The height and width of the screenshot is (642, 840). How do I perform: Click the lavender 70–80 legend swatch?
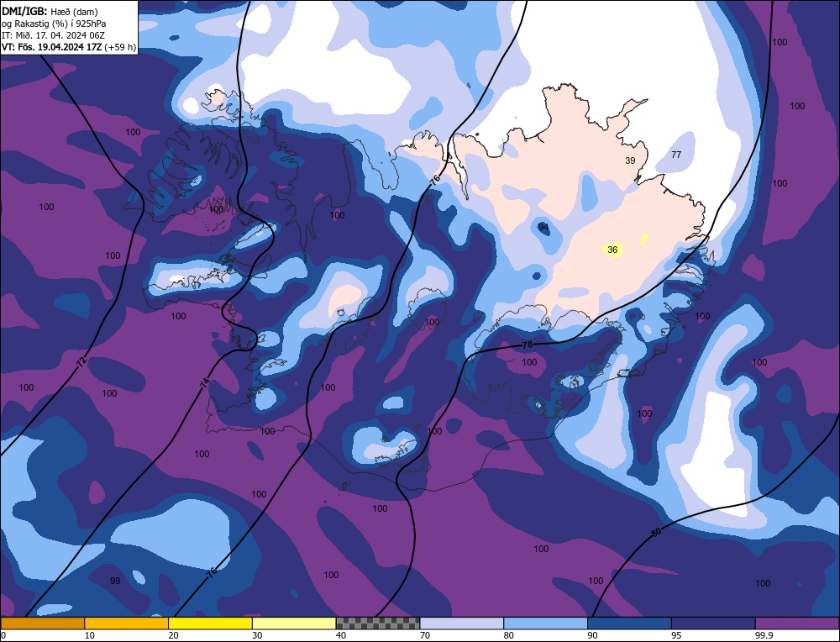(462, 623)
